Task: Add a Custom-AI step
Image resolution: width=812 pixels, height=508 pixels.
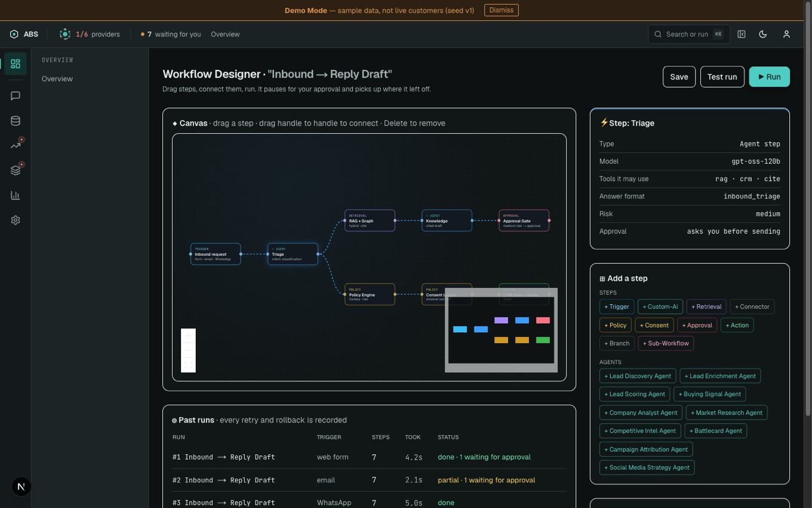Action: tap(660, 307)
